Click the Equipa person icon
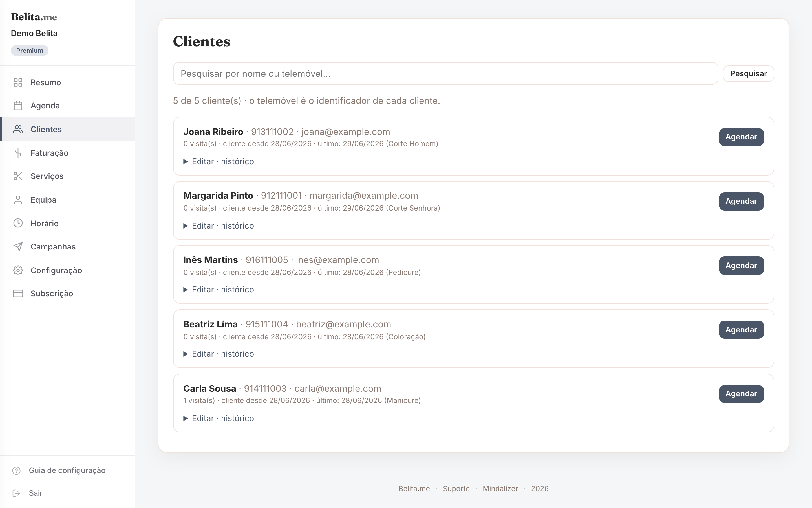 click(x=18, y=200)
